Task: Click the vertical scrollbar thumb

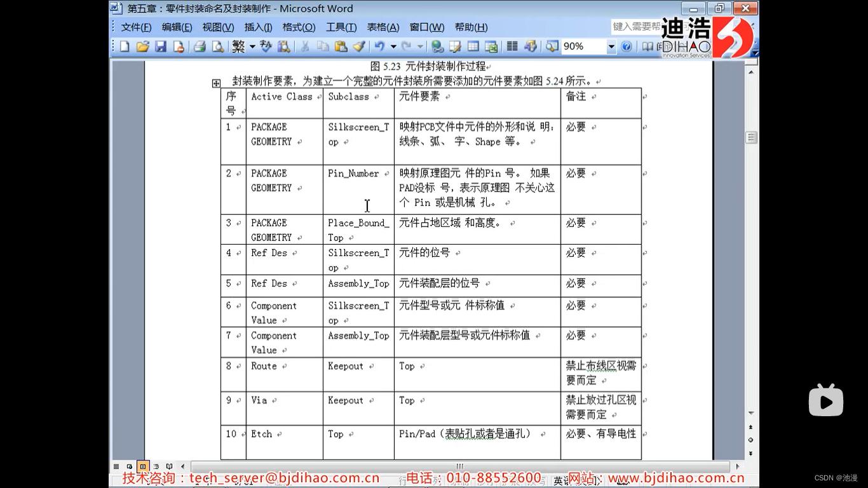Action: pos(751,137)
